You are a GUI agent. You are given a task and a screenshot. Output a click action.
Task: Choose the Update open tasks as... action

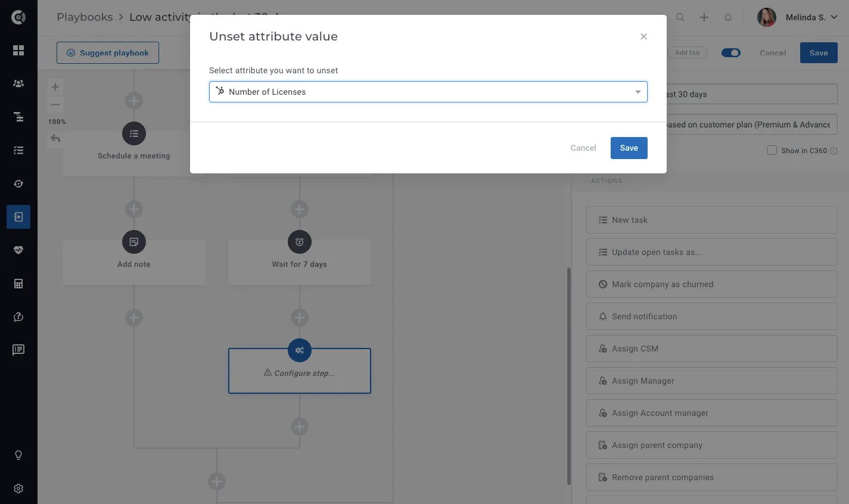[x=712, y=252]
